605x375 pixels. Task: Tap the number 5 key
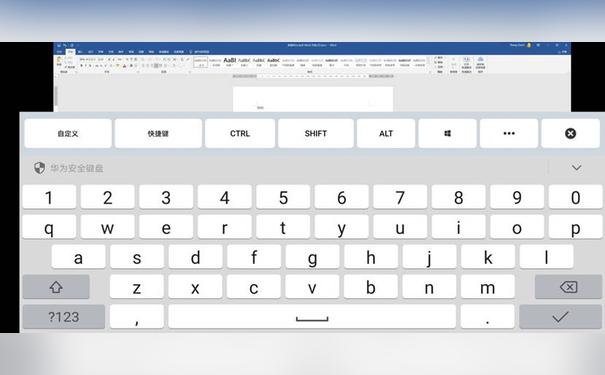pos(283,197)
